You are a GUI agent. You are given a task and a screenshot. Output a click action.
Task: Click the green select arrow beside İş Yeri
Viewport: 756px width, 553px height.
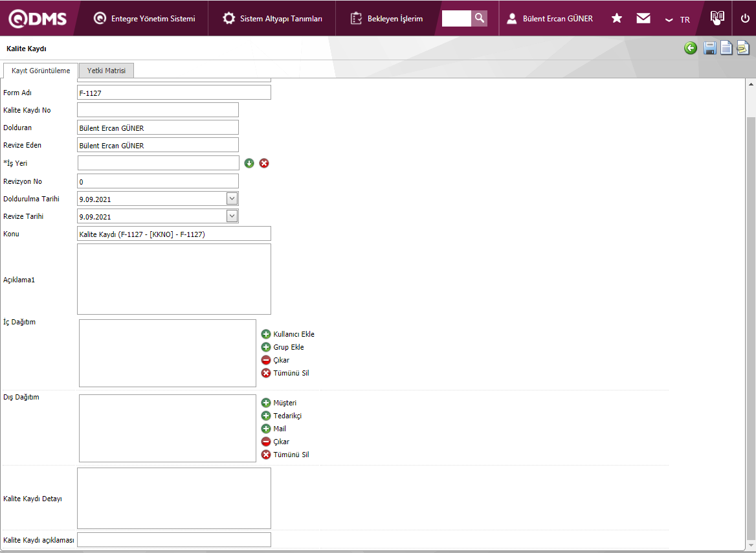(x=249, y=163)
